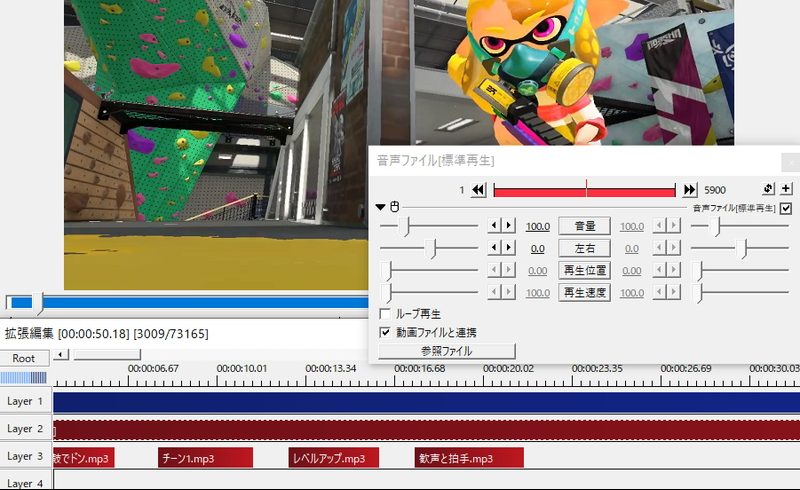
Task: Click the Root scene button
Action: 24,358
